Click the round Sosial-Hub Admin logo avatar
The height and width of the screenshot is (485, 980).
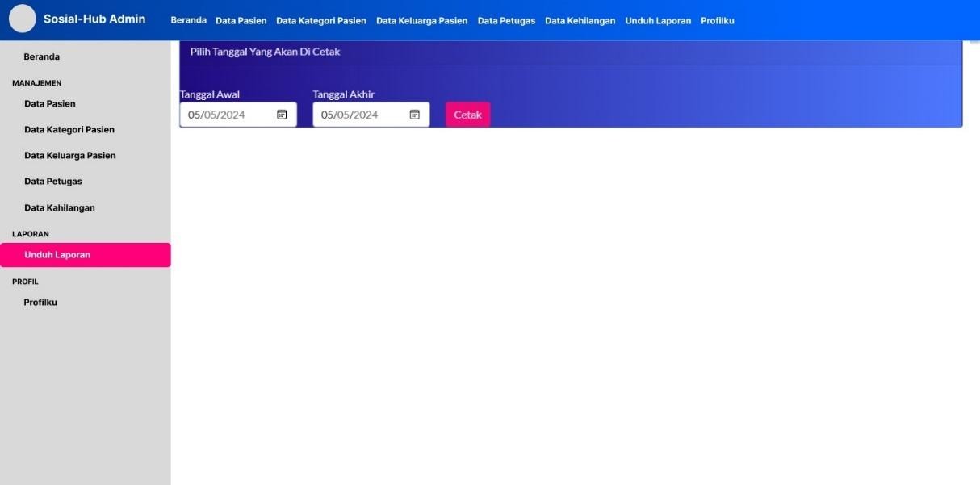click(23, 19)
